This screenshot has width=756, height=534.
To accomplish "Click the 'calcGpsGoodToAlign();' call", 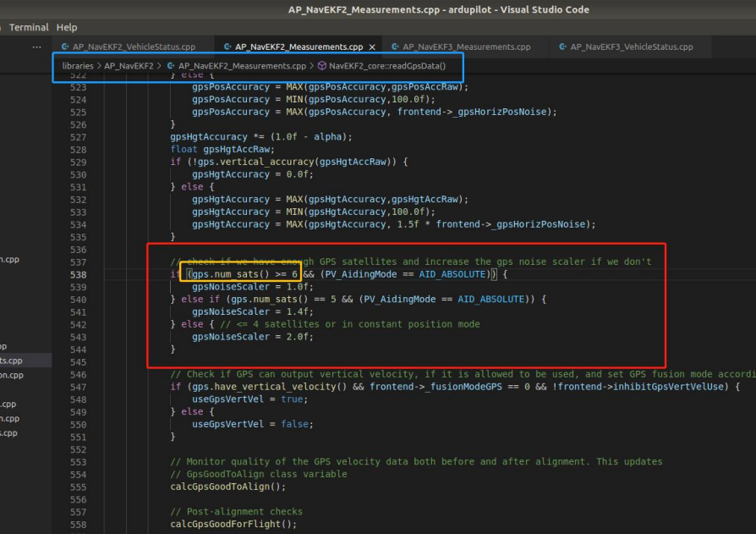I will pyautogui.click(x=228, y=487).
